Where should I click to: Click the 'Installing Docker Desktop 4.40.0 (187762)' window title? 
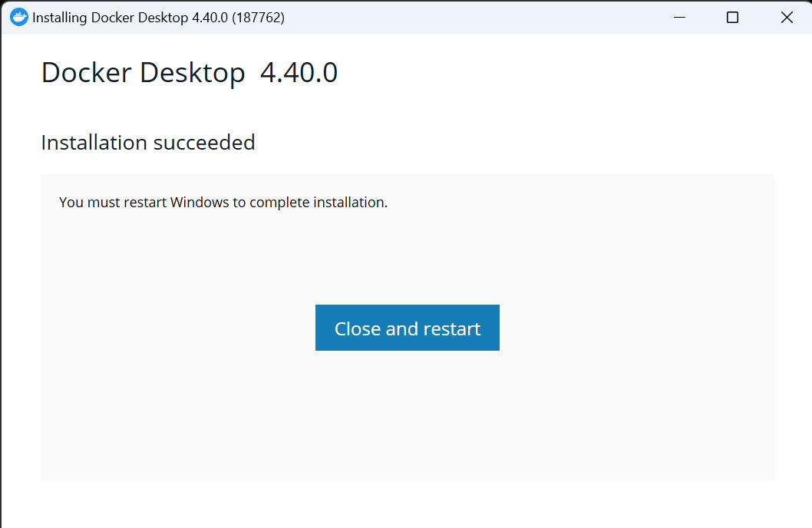[x=158, y=18]
